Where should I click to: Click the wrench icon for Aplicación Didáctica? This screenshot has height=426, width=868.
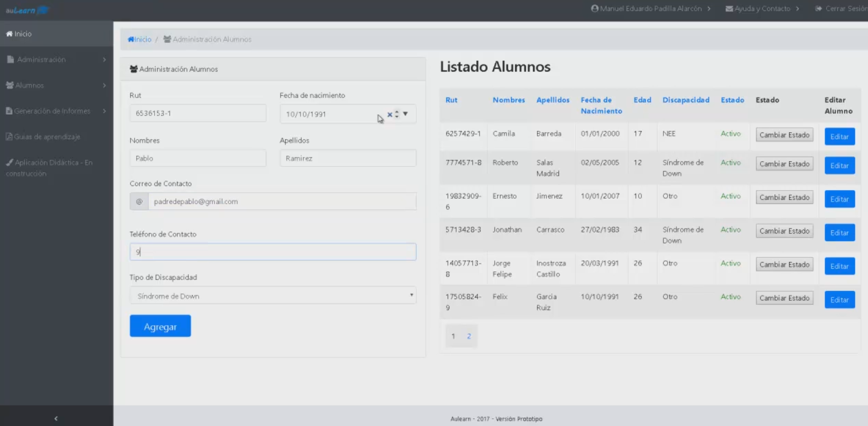point(8,162)
